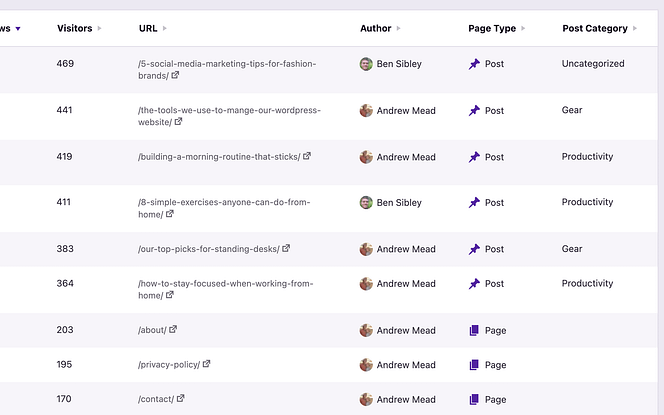
Task: Sort by the Visitors column arrow
Action: coord(100,29)
